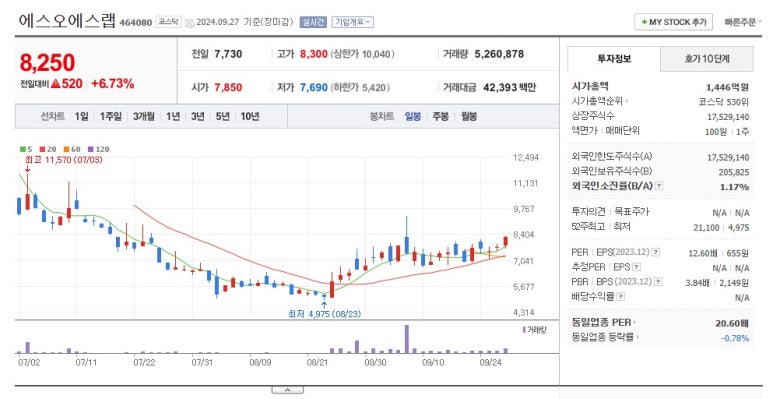The height and width of the screenshot is (399, 773).
Task: Click the MY STOCK 추가 button
Action: [673, 22]
